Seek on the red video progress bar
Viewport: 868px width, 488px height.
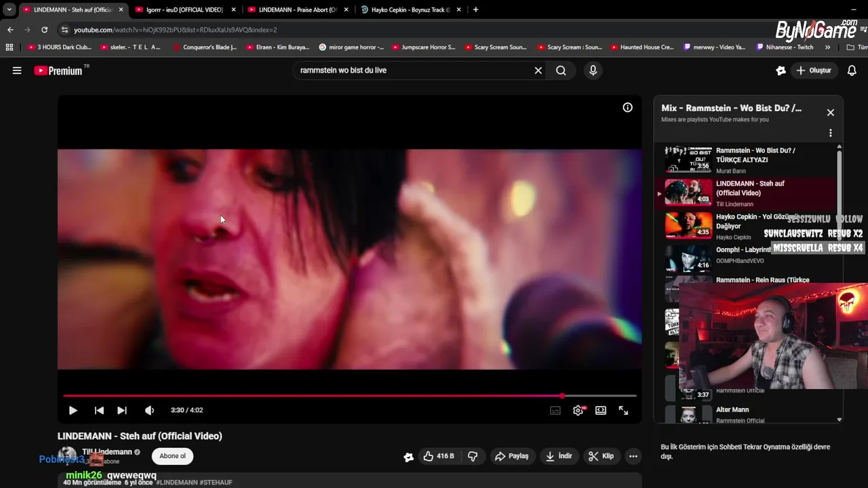click(x=350, y=396)
